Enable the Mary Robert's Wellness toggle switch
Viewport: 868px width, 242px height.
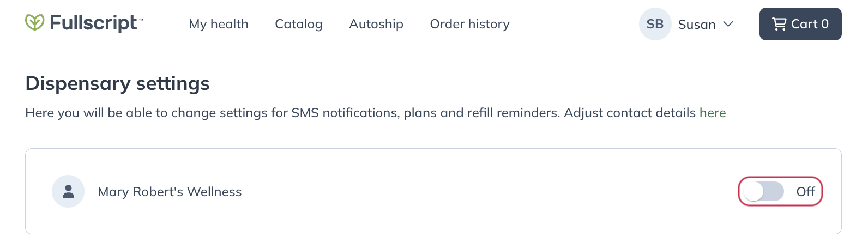(x=764, y=191)
